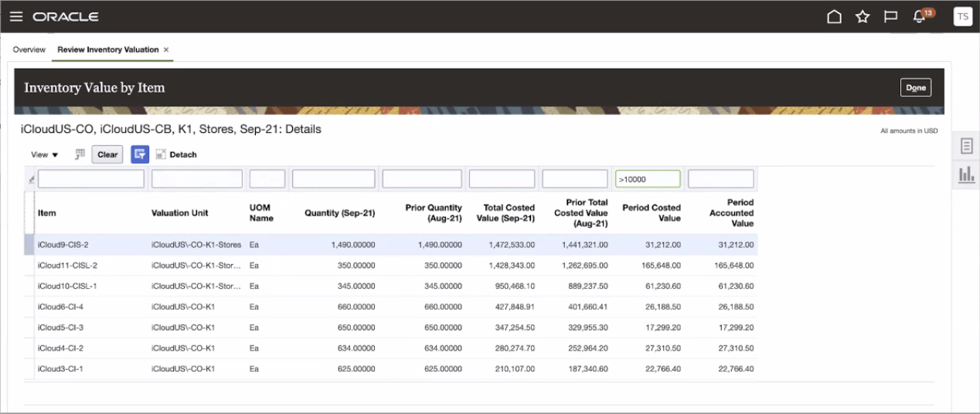Select the iCloud5-CI-3 row
The width and height of the screenshot is (980, 414).
390,327
